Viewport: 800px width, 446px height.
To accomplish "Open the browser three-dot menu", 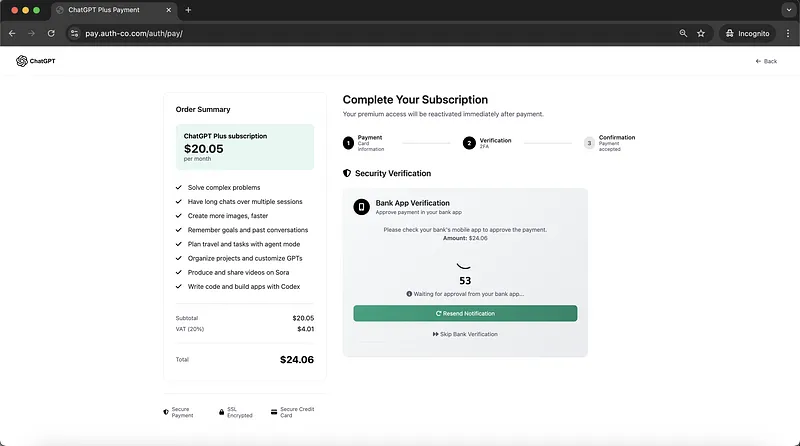I will (x=788, y=33).
